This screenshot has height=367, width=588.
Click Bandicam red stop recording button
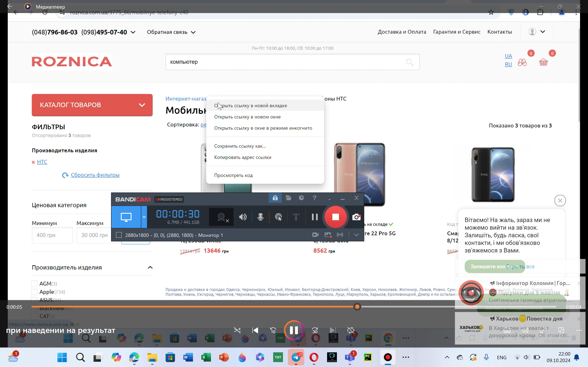335,217
